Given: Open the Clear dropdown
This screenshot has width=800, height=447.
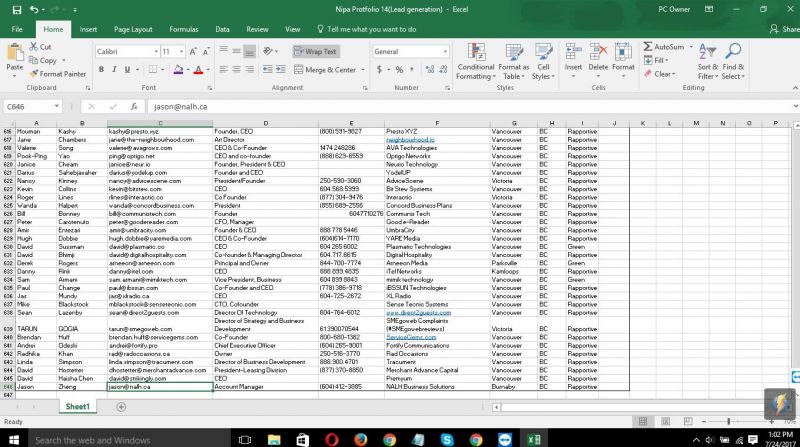Looking at the screenshot, I should coord(659,74).
